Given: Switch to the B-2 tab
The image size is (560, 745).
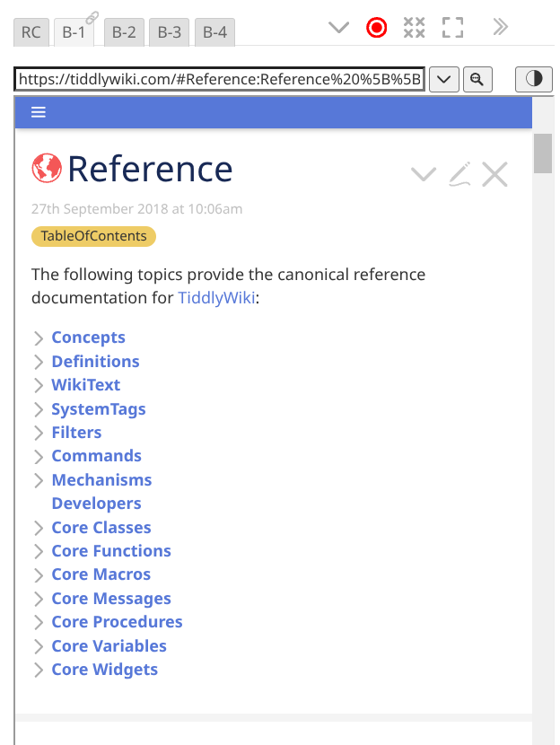Looking at the screenshot, I should 123,33.
